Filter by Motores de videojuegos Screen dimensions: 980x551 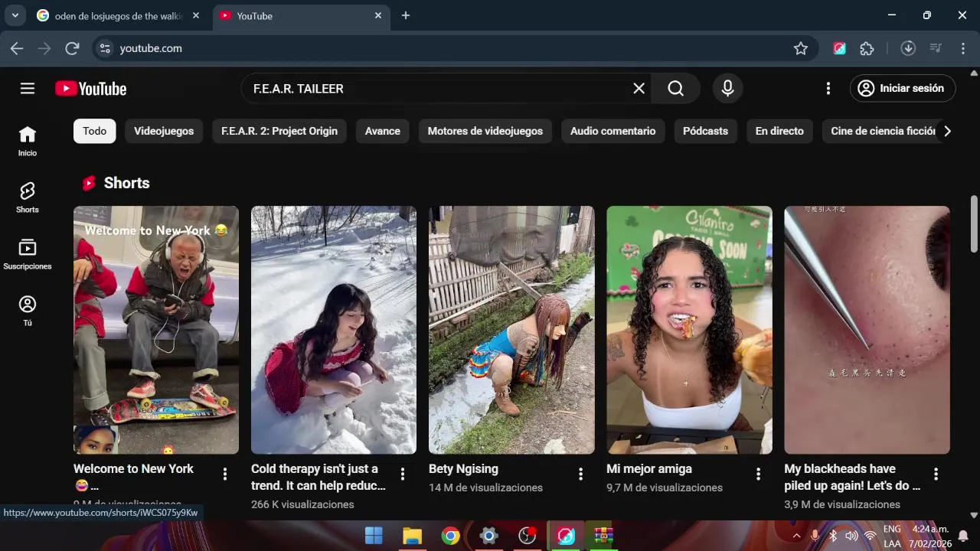485,131
